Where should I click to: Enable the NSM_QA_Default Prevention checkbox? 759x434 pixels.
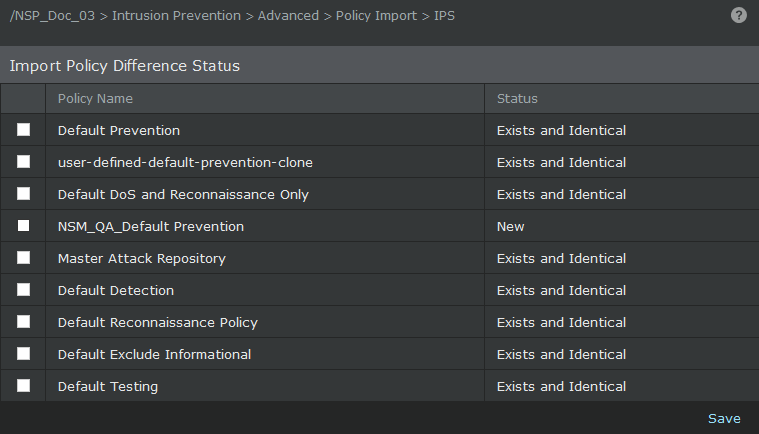click(23, 225)
